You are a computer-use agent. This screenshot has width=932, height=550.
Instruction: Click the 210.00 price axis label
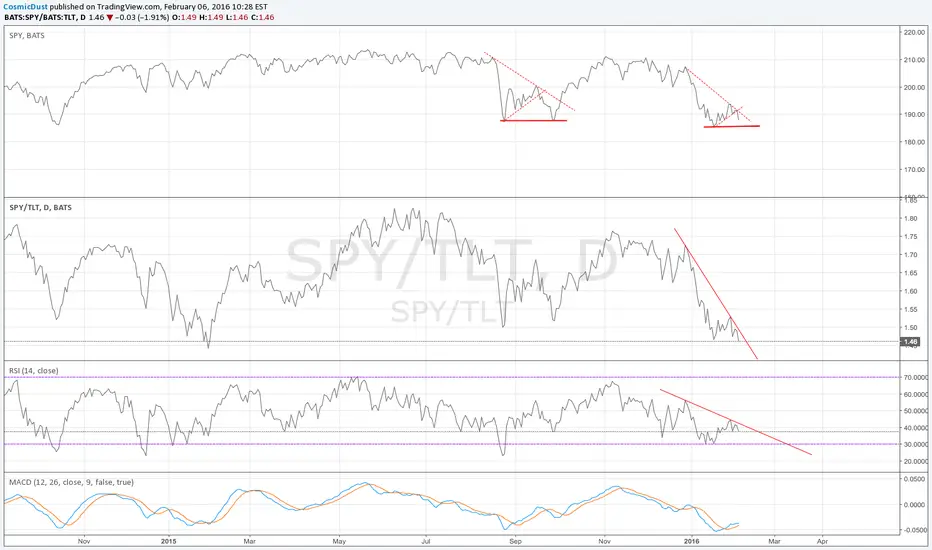tap(914, 60)
